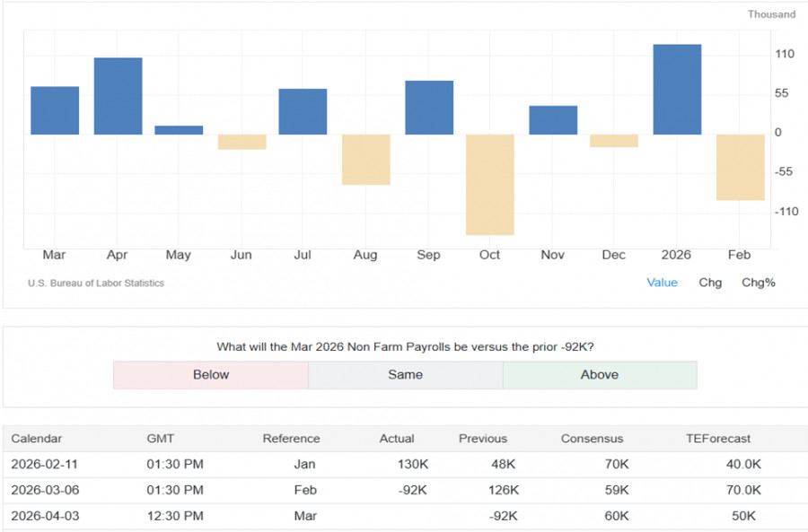Click the August negative bar

point(365,160)
